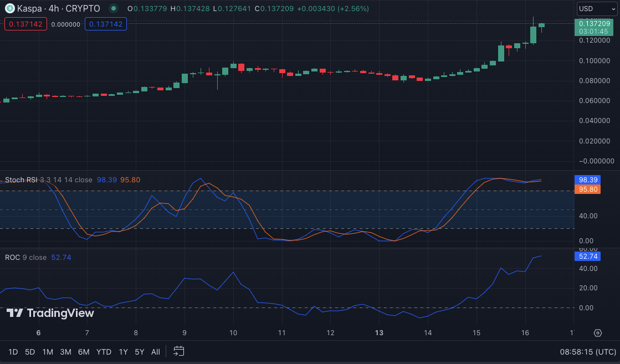Click the TradingView logo watermark
This screenshot has width=620, height=364.
point(50,313)
